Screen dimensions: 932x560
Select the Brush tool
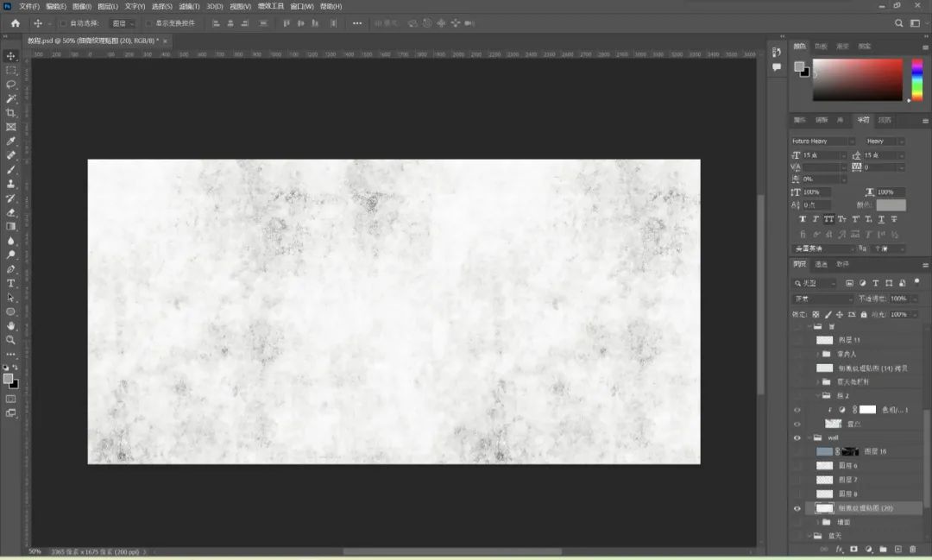10,170
